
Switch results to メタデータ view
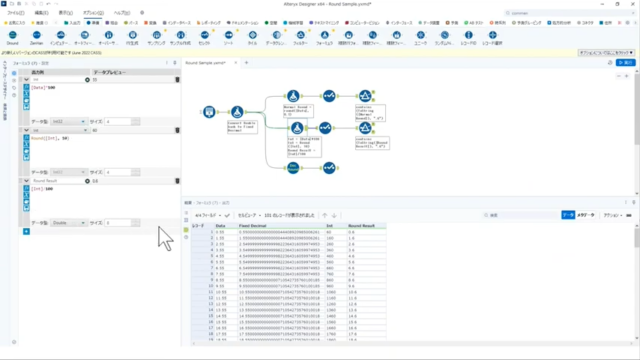click(586, 215)
